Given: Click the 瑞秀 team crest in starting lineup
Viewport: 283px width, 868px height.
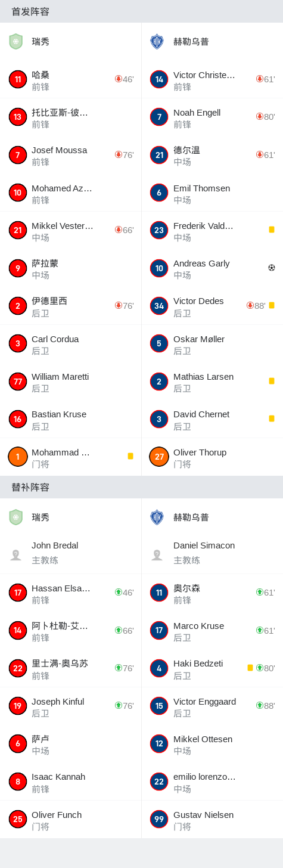Looking at the screenshot, I should 15,42.
